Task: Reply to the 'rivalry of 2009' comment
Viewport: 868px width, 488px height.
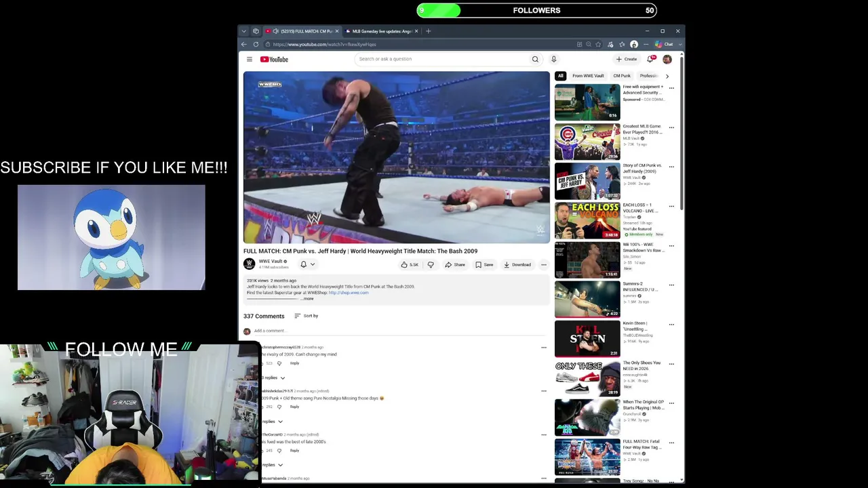Action: [294, 363]
